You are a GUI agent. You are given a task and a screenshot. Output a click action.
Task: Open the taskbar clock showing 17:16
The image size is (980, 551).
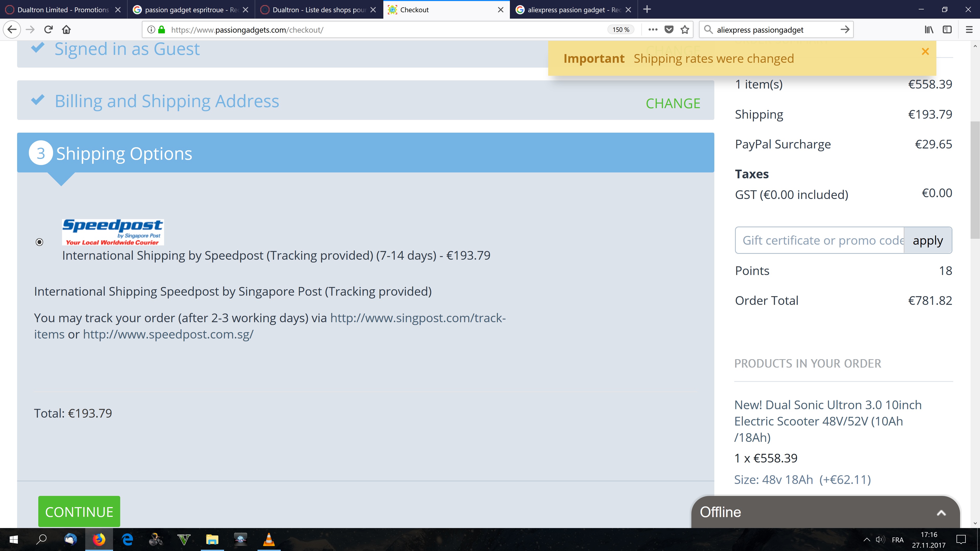click(x=929, y=540)
